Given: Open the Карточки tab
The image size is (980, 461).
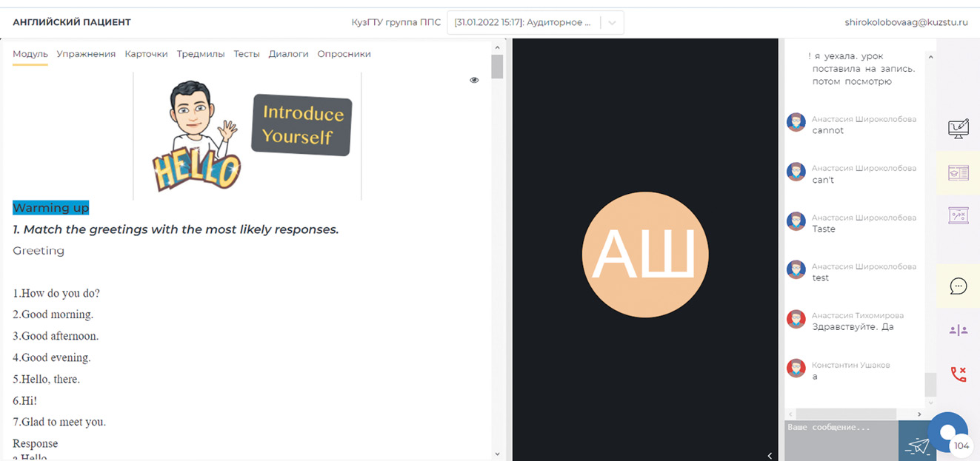Looking at the screenshot, I should coord(146,54).
